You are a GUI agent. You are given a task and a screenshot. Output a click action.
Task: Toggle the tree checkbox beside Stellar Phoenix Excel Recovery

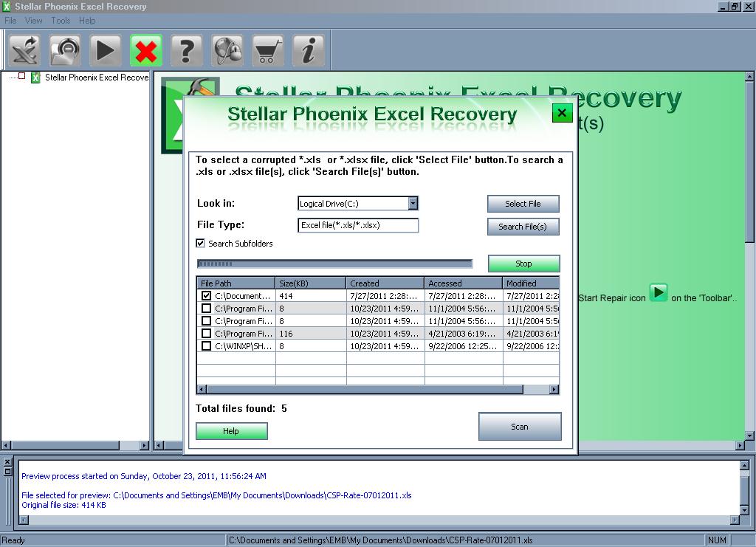pos(21,76)
